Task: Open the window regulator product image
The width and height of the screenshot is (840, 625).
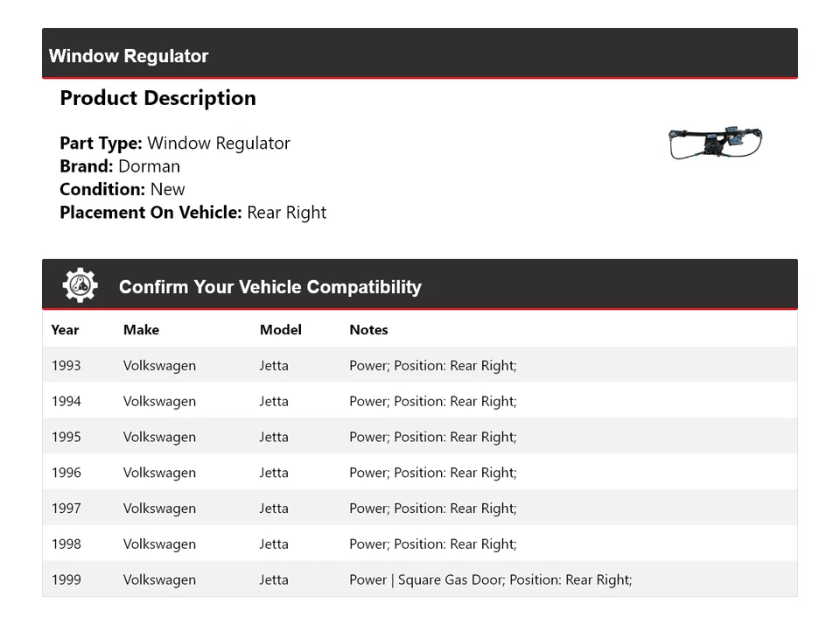Action: point(715,144)
